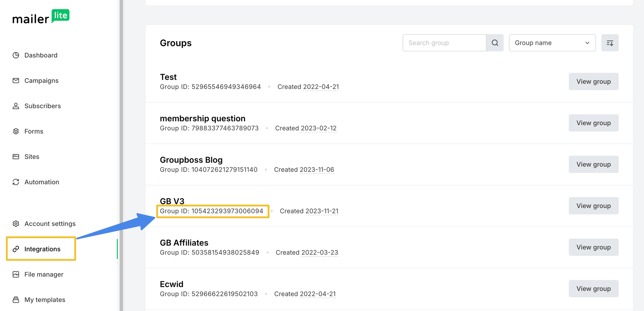
Task: Navigate to Forms
Action: tap(34, 131)
